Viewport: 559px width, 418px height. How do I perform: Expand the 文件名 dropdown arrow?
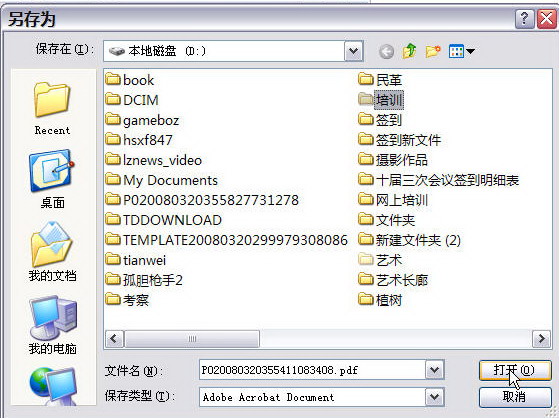click(435, 369)
